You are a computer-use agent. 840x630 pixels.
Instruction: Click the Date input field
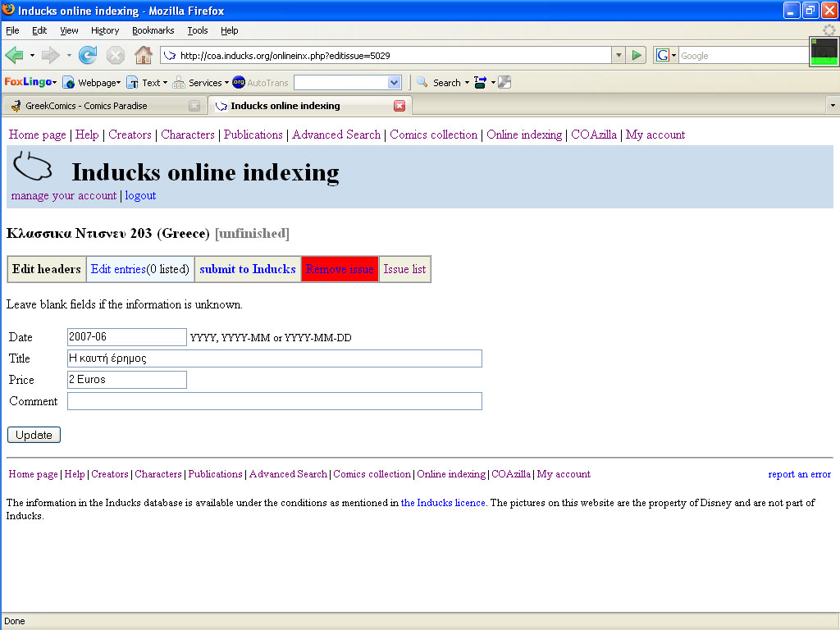127,337
